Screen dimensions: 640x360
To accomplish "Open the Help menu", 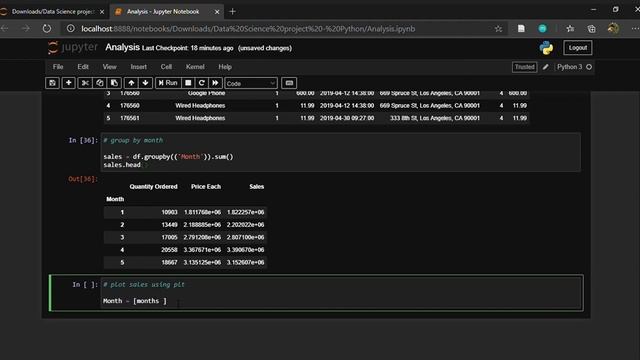I will point(225,67).
